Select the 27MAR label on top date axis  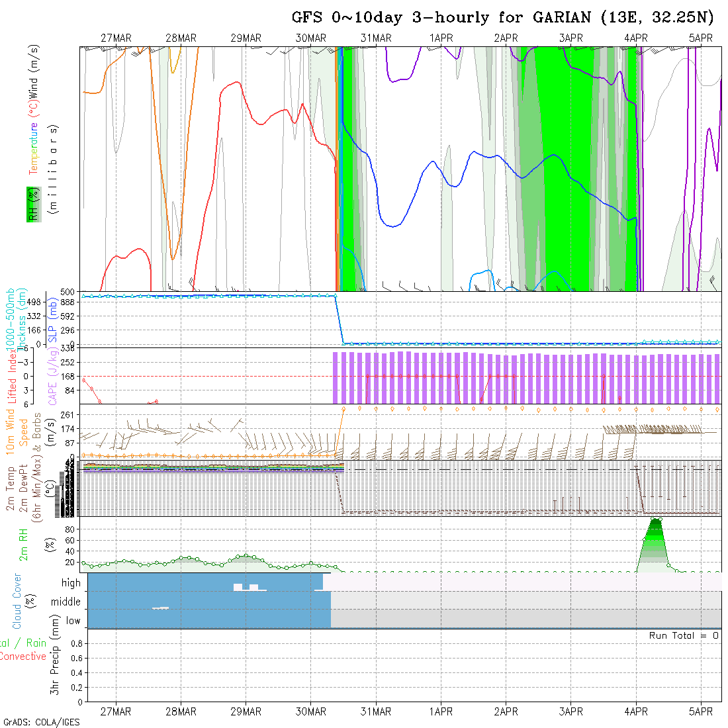pyautogui.click(x=116, y=38)
